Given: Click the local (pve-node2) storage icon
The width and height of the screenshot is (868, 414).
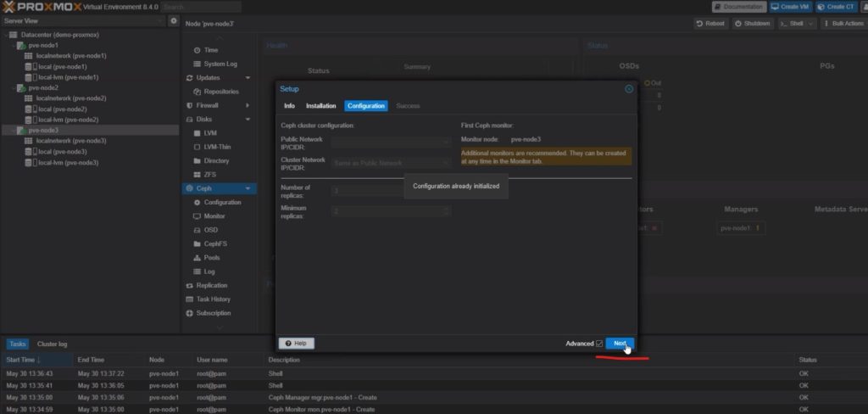Looking at the screenshot, I should coord(31,109).
